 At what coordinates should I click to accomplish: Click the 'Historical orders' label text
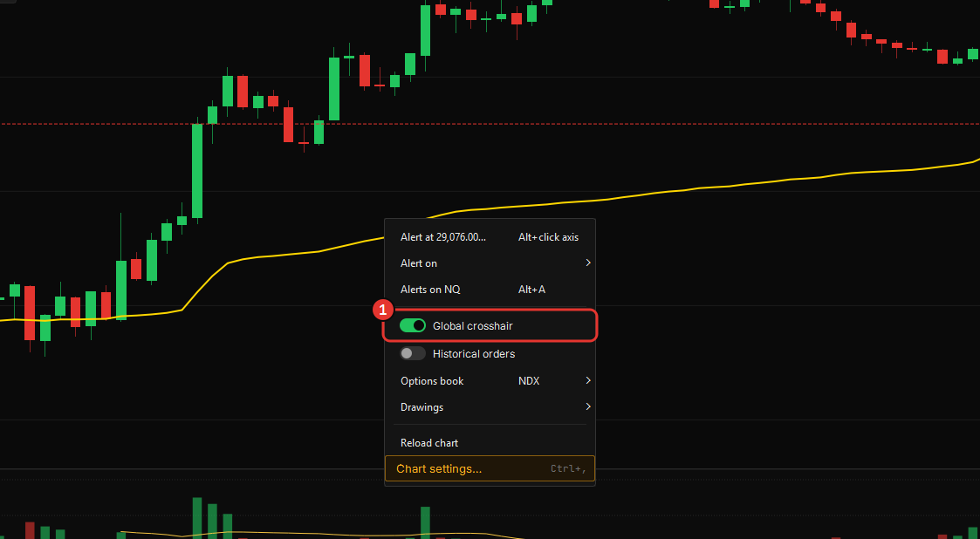[x=474, y=354]
